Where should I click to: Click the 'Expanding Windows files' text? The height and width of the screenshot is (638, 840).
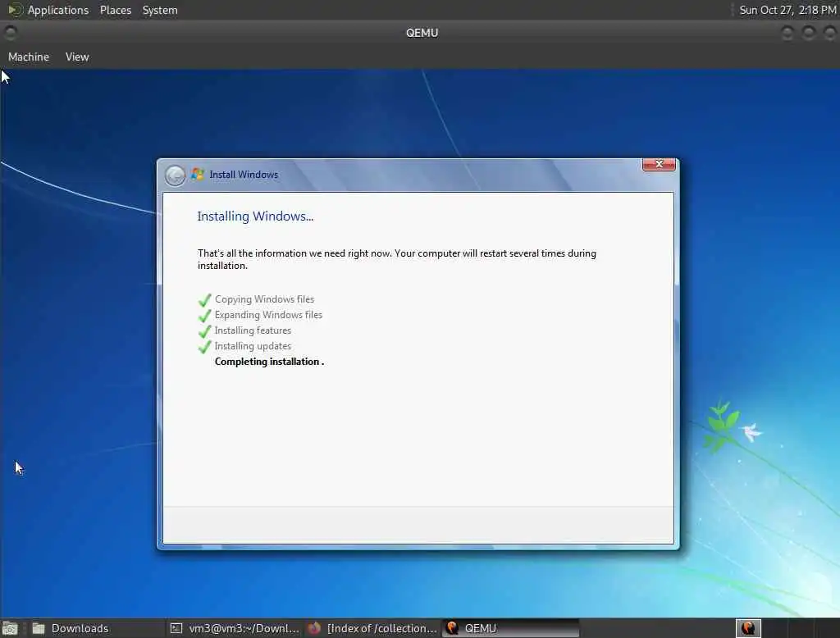click(268, 314)
